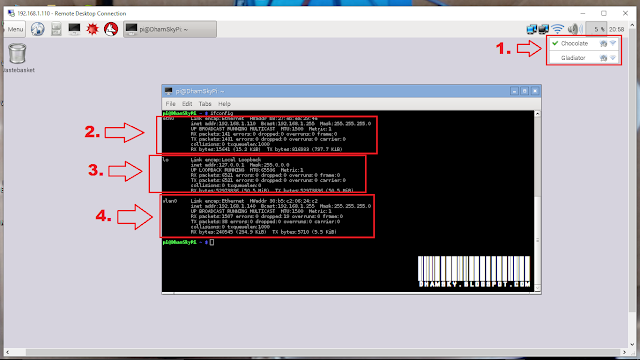Open the terminal Help menu
640x360 pixels.
(224, 104)
